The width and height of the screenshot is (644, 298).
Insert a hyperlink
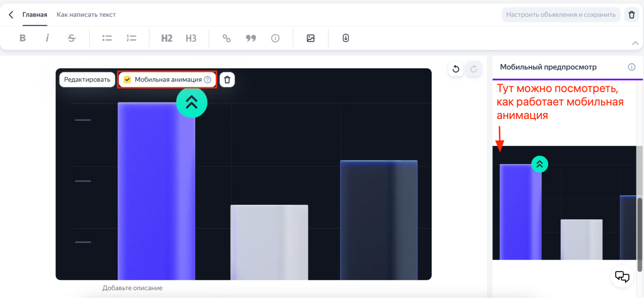click(x=226, y=38)
